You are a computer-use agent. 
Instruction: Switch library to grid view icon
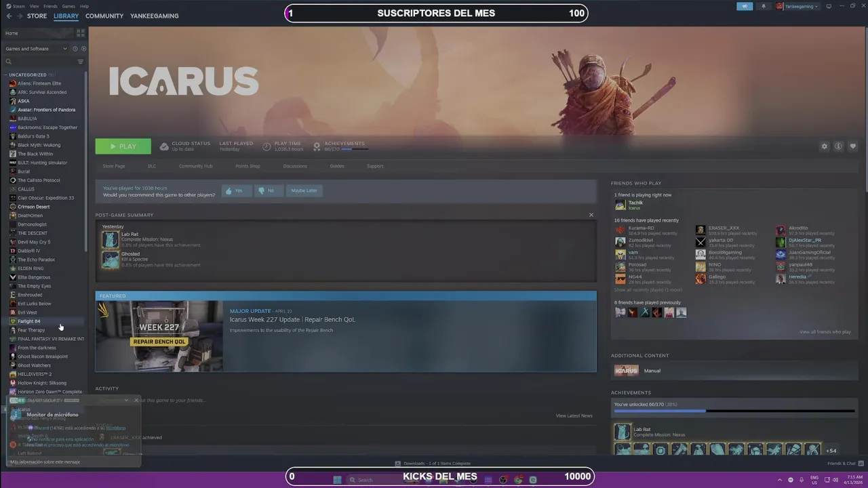[81, 33]
